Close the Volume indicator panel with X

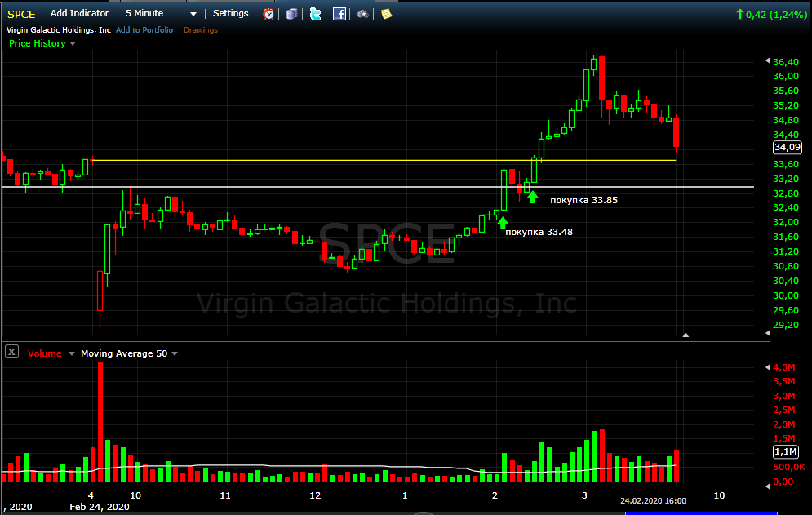click(12, 352)
